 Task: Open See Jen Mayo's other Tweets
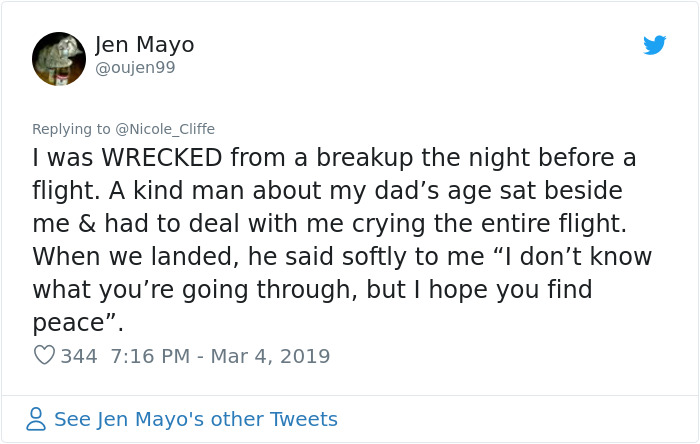[195, 419]
